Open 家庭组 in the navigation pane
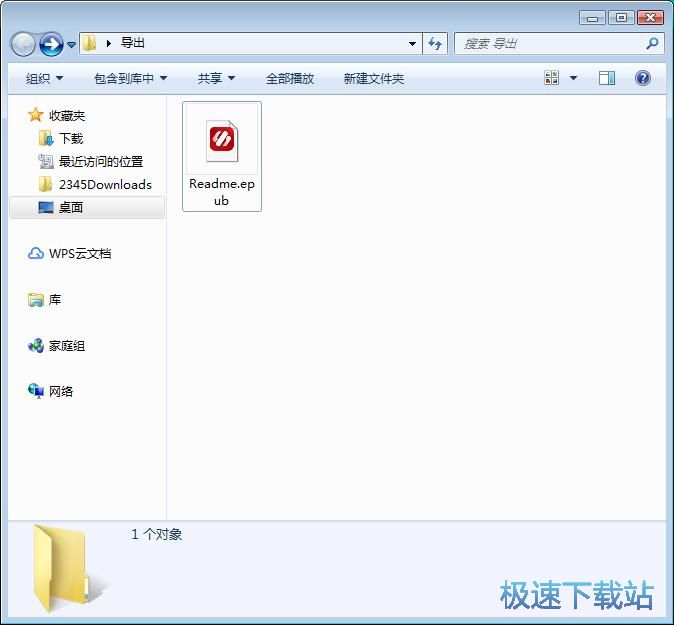The height and width of the screenshot is (625, 674). pyautogui.click(x=67, y=346)
